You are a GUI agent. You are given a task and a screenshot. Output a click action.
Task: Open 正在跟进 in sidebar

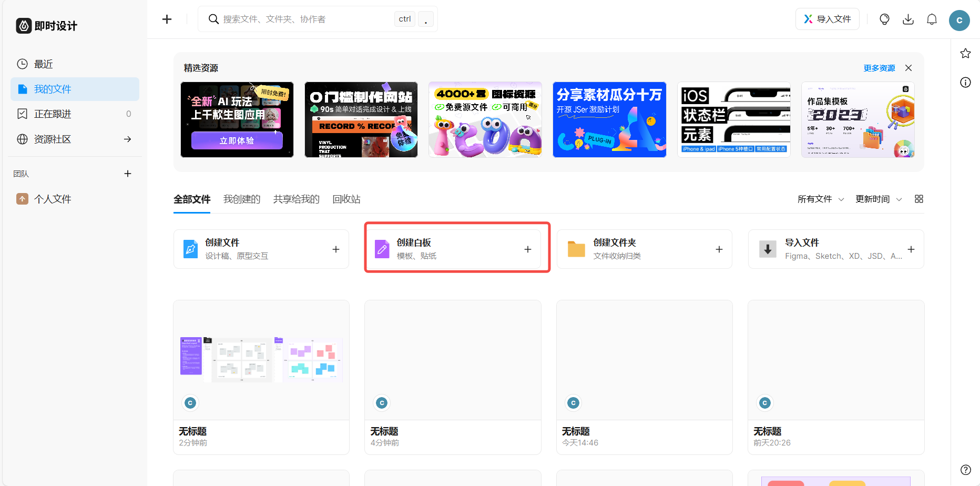click(x=75, y=114)
